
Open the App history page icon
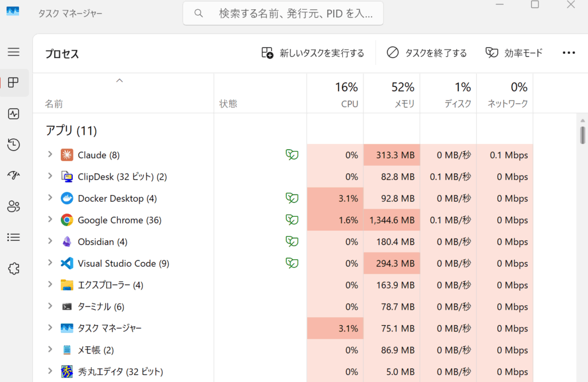[x=14, y=145]
